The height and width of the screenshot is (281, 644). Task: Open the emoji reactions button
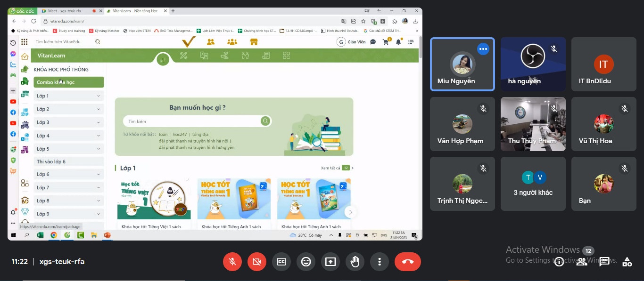click(x=306, y=262)
